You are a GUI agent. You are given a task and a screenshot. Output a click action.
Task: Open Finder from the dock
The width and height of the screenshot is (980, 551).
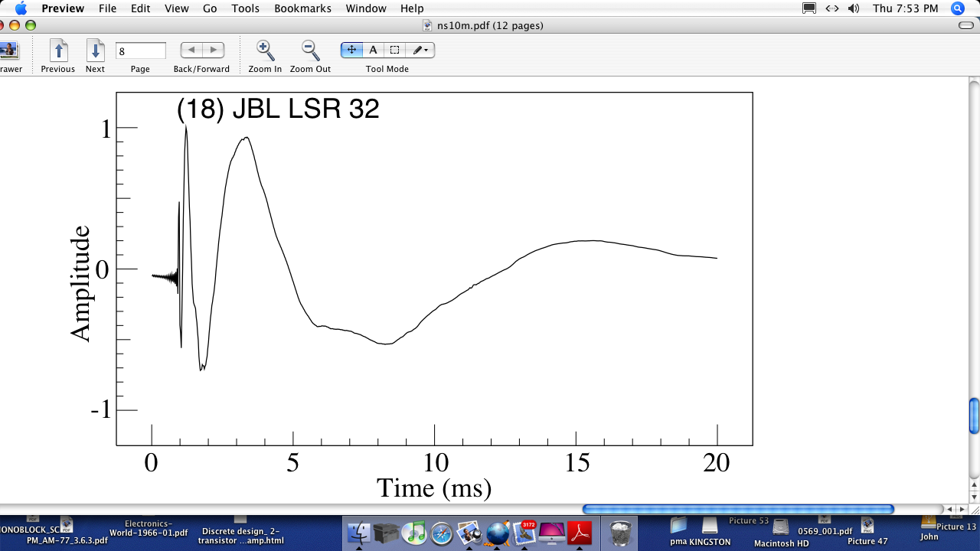point(359,532)
